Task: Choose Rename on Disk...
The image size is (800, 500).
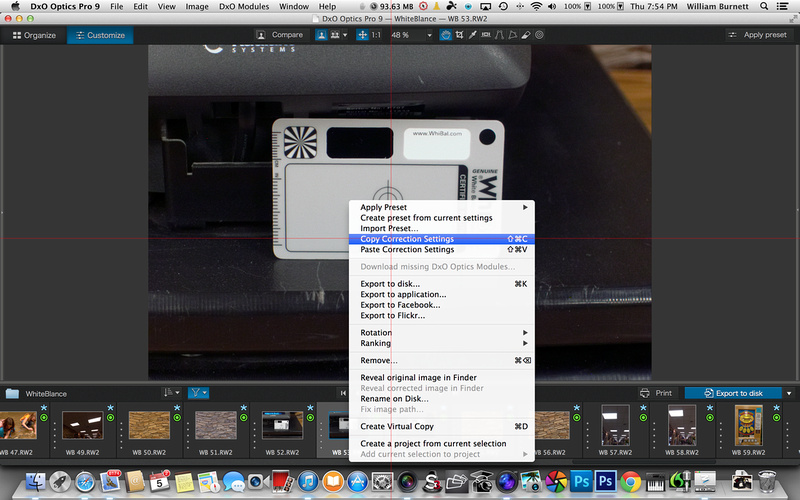Action: [x=442, y=399]
